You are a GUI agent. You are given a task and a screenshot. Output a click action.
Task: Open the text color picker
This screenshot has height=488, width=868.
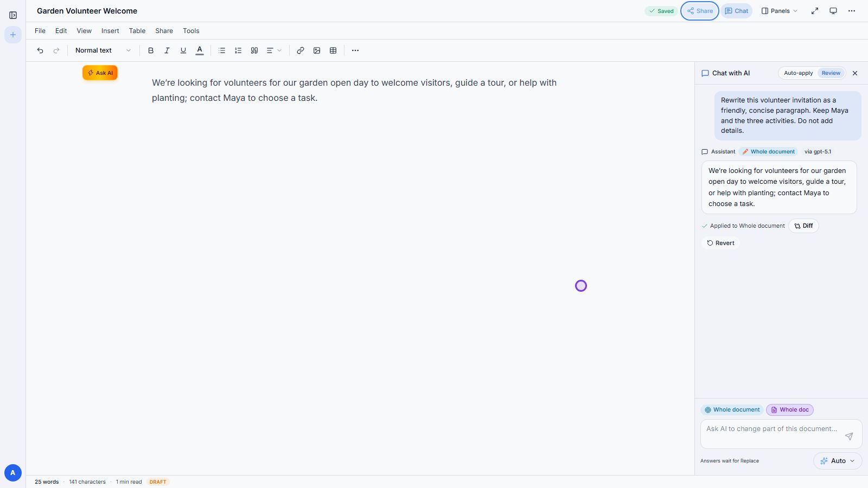(x=200, y=50)
